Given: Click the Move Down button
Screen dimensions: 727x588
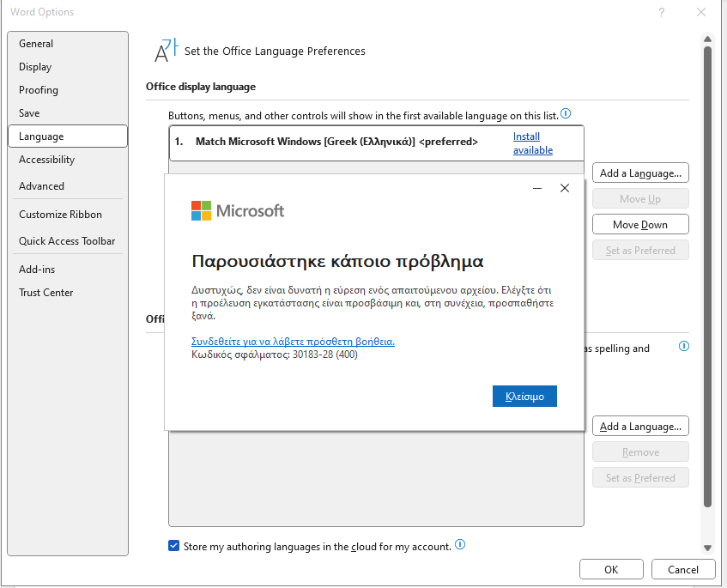Looking at the screenshot, I should coord(640,225).
